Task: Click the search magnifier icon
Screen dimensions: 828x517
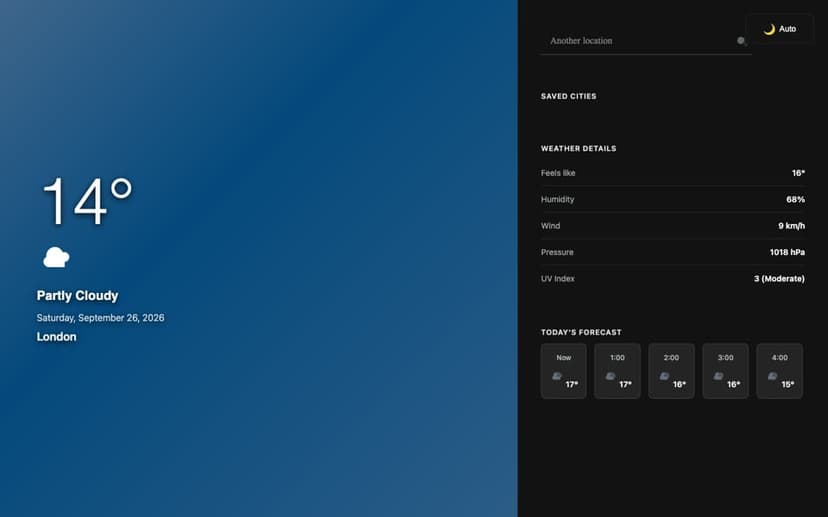Action: (x=741, y=41)
